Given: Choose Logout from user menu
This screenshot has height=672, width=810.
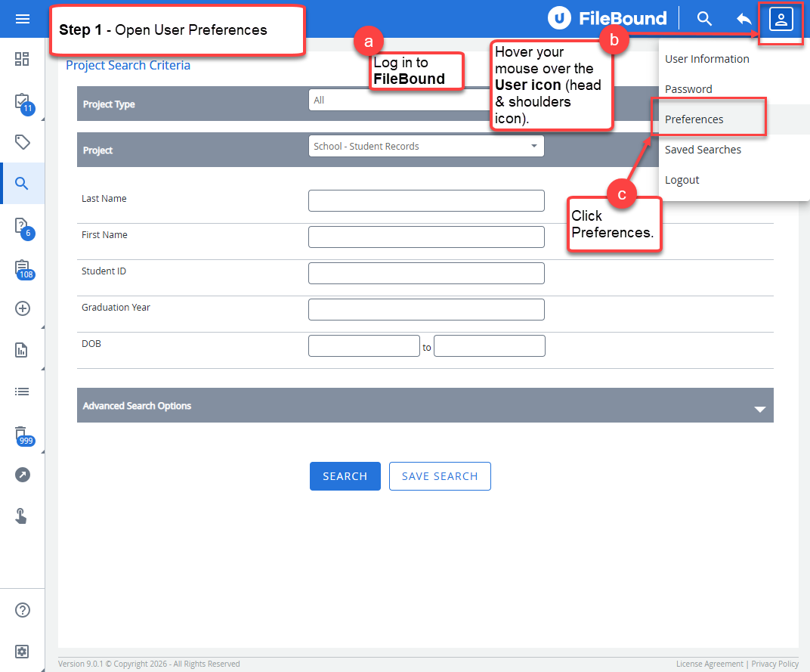Looking at the screenshot, I should point(682,180).
